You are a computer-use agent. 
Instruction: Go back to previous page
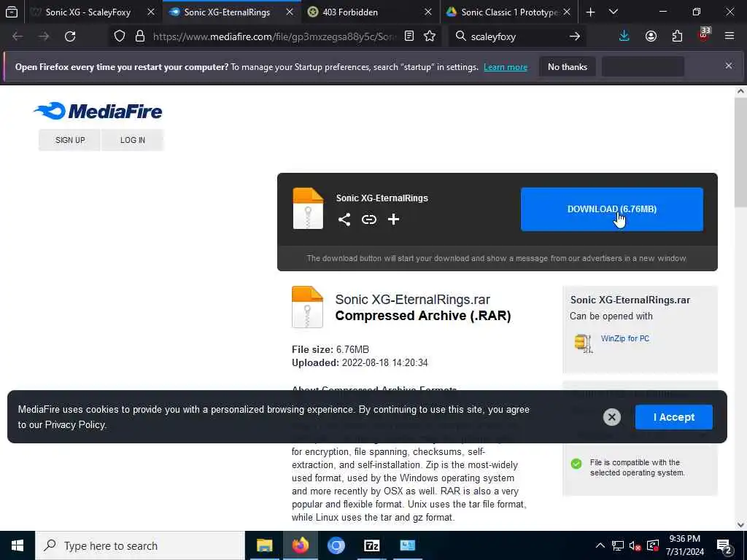click(x=18, y=36)
